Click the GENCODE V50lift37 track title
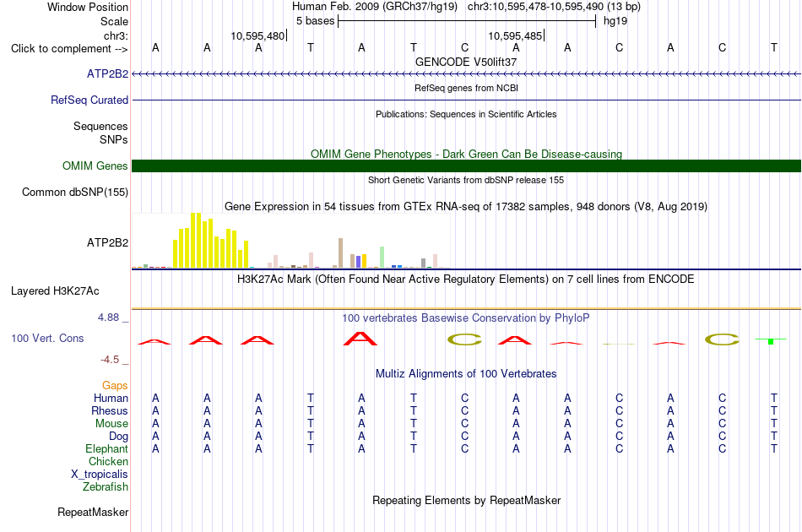This screenshot has height=532, width=802. [x=466, y=62]
